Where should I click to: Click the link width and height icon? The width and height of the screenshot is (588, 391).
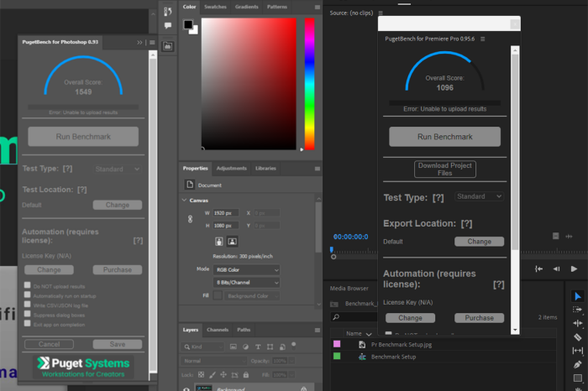(x=190, y=218)
